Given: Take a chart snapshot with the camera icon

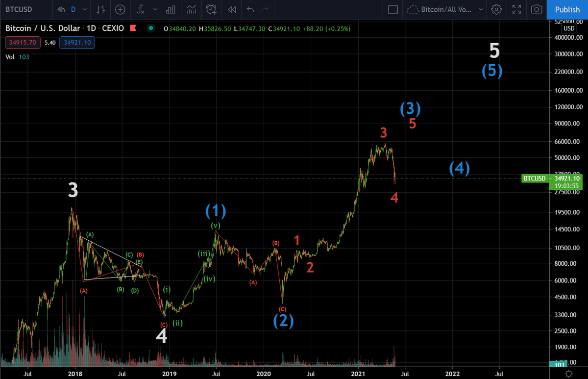Looking at the screenshot, I should (x=537, y=9).
